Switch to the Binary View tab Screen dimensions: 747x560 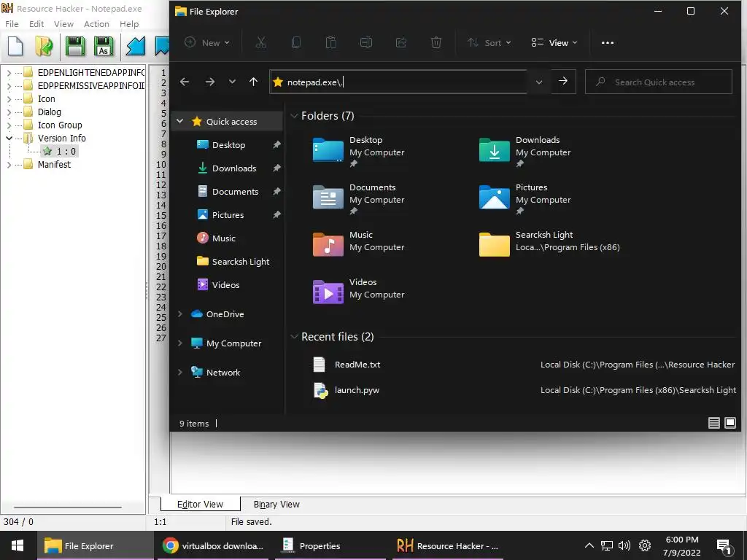pos(276,504)
